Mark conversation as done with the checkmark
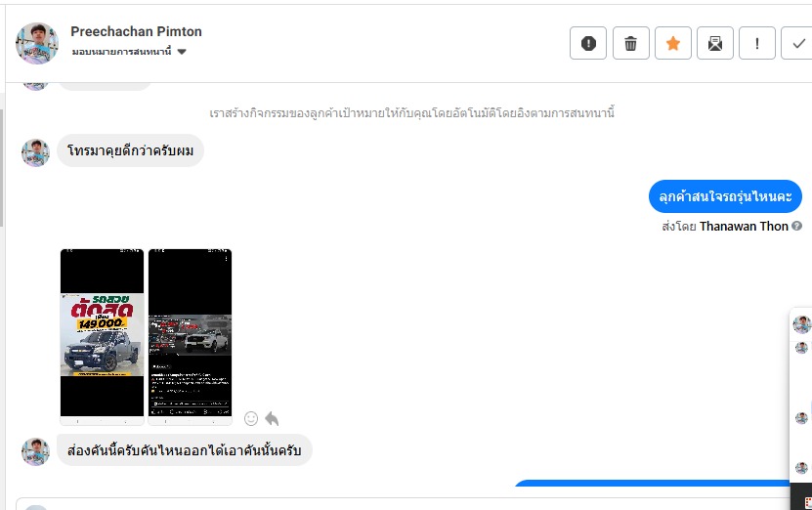Screen dimensions: 812x510 tap(798, 43)
